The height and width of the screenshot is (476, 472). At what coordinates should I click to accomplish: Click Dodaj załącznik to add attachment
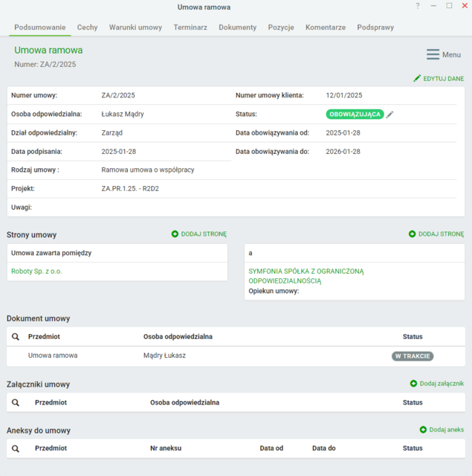(x=436, y=384)
